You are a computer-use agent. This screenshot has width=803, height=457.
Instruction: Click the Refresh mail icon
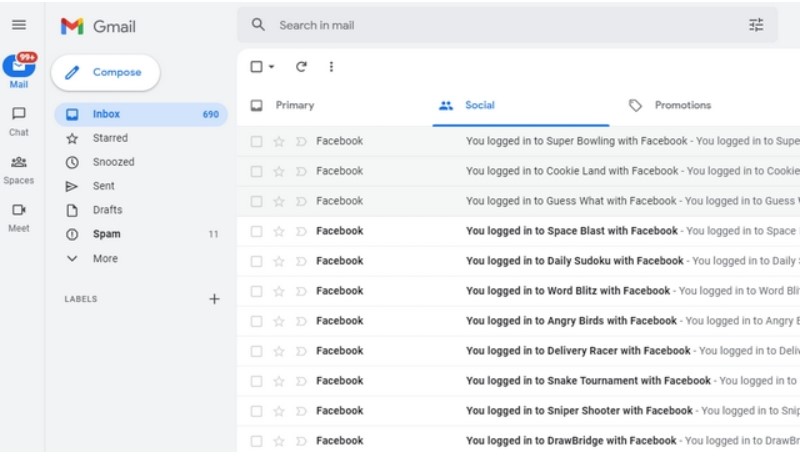[x=301, y=67]
